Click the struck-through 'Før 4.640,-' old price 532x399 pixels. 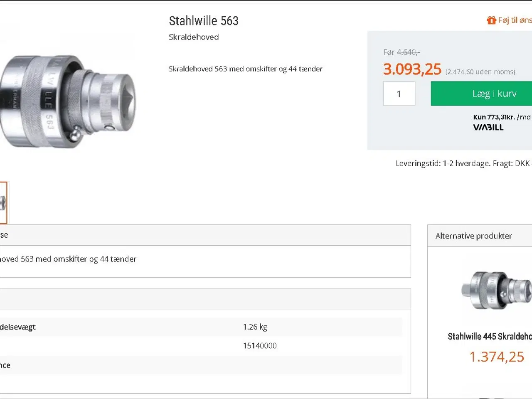401,52
